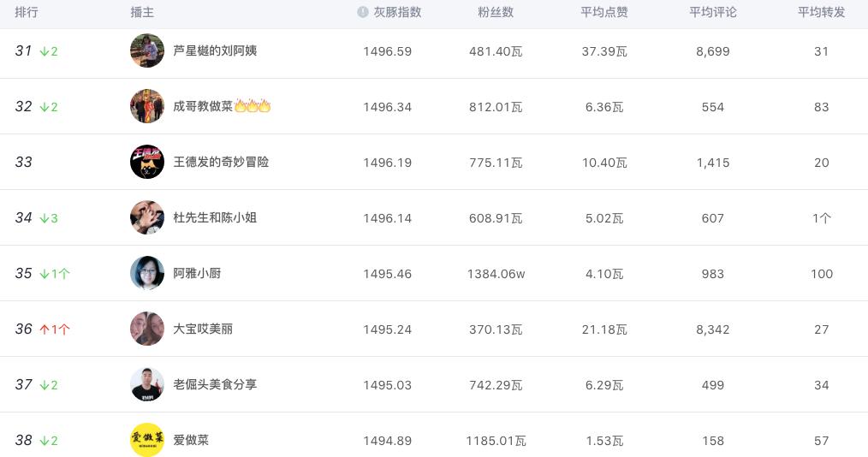Click the 王德发的奇妙冒险 name link
The image size is (868, 457).
(221, 162)
